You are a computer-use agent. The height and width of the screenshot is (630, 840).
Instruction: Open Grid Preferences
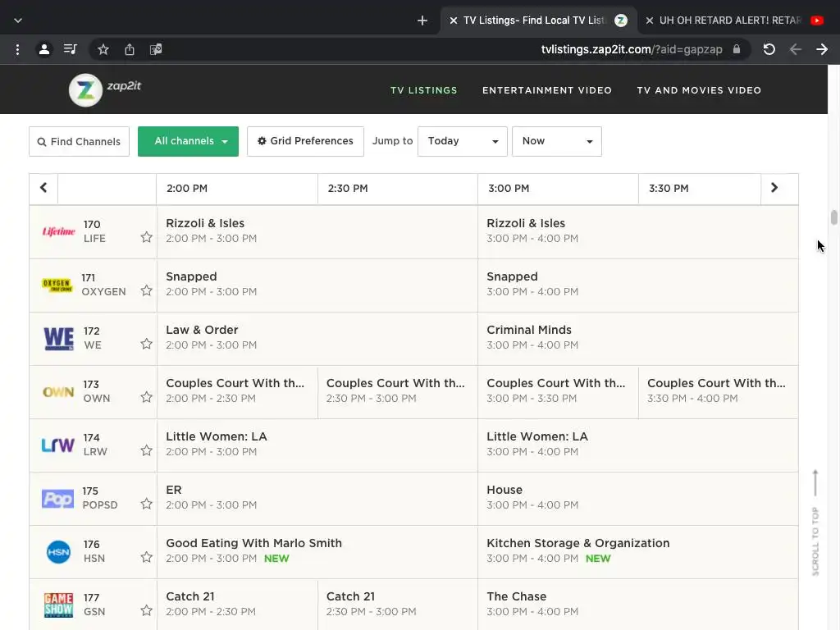[x=305, y=141]
